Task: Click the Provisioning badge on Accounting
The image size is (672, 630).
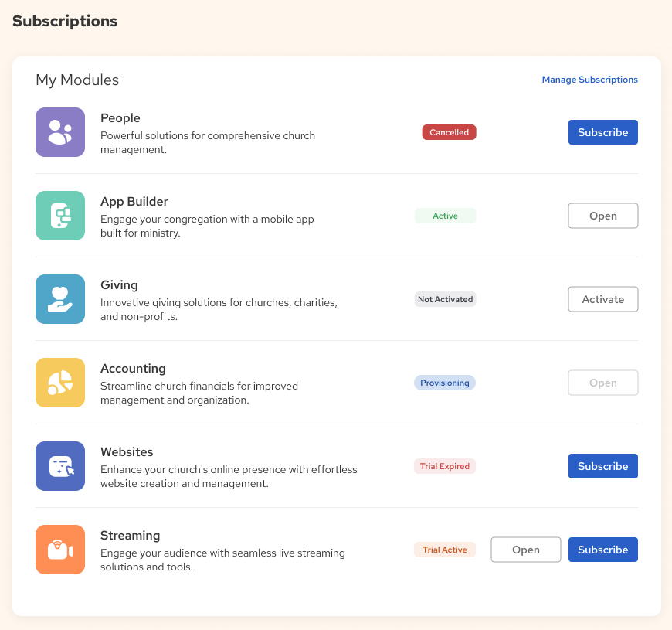Action: coord(445,382)
